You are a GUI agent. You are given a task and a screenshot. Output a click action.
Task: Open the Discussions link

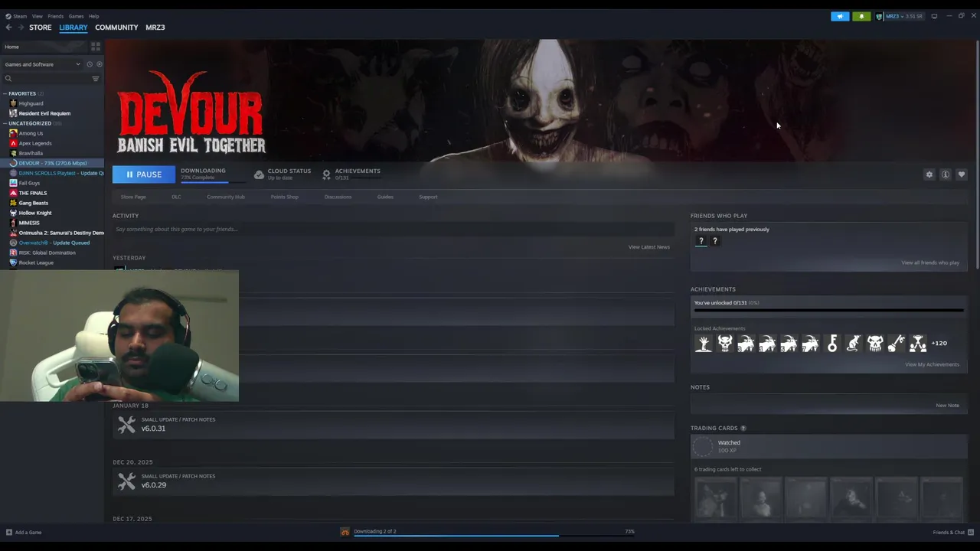338,197
